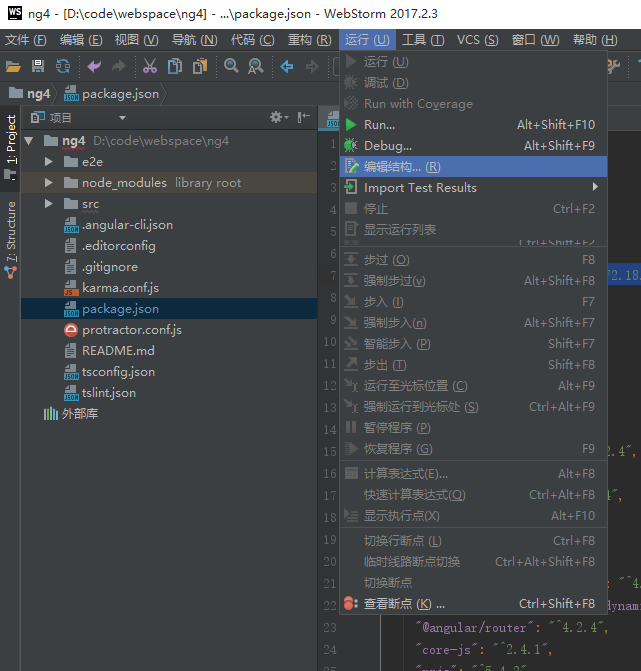641x671 pixels.
Task: Choose 切换行断点 (L) menu entry
Action: point(473,540)
